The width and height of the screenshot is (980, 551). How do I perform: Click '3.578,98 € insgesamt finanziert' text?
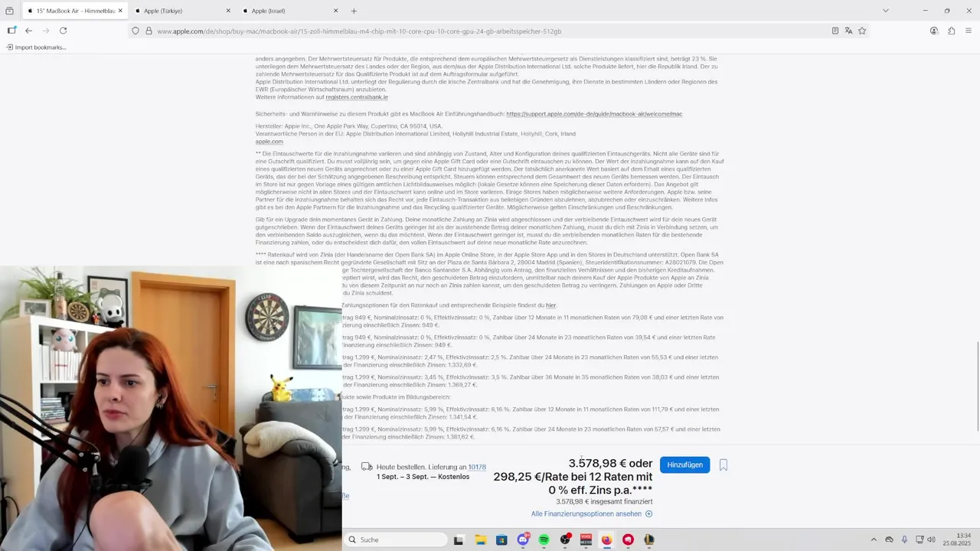pos(604,501)
